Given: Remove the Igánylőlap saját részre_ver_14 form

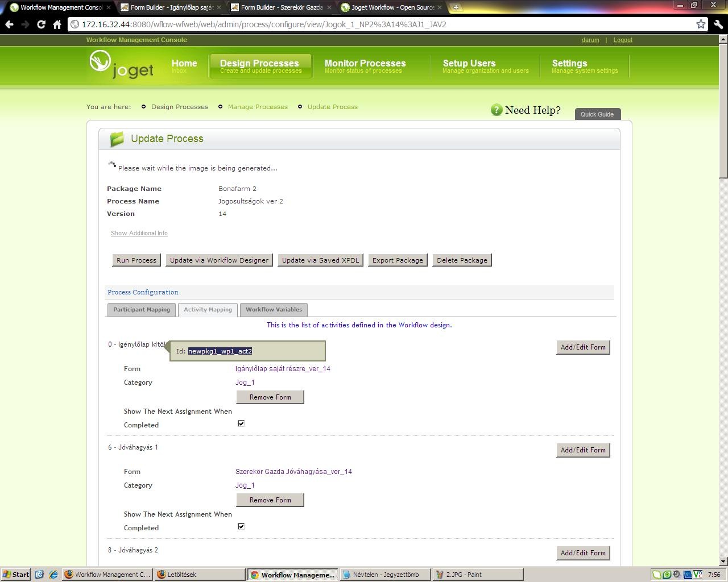Looking at the screenshot, I should (270, 397).
